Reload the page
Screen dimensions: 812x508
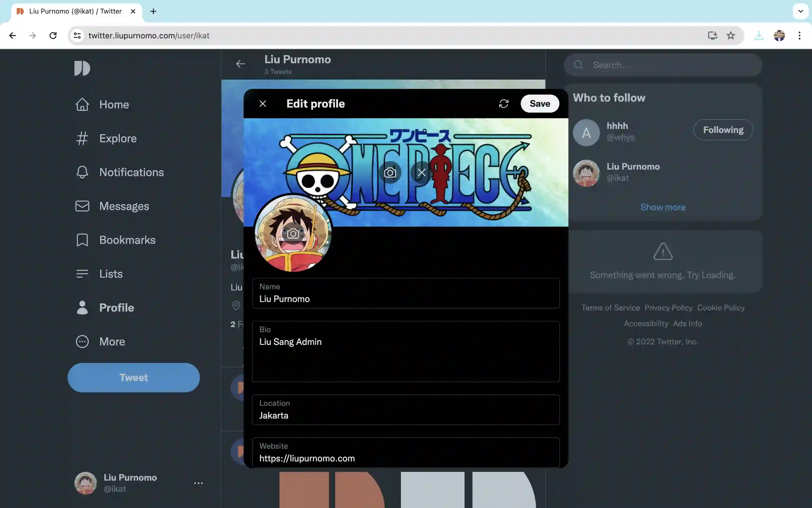(53, 36)
